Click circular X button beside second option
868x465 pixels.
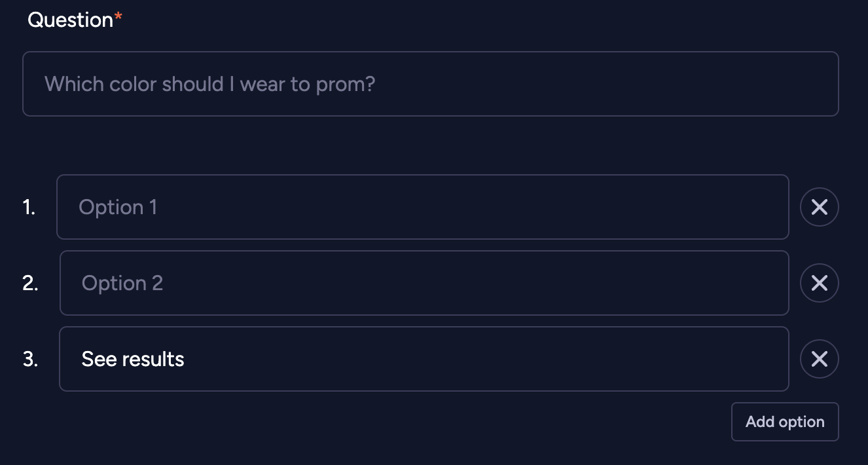click(819, 283)
